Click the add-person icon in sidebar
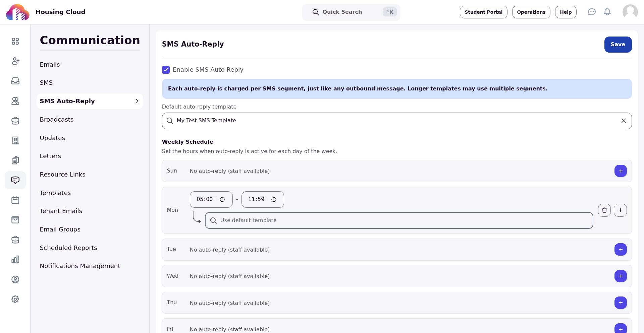Viewport: 644px width, 333px height. pos(15,61)
